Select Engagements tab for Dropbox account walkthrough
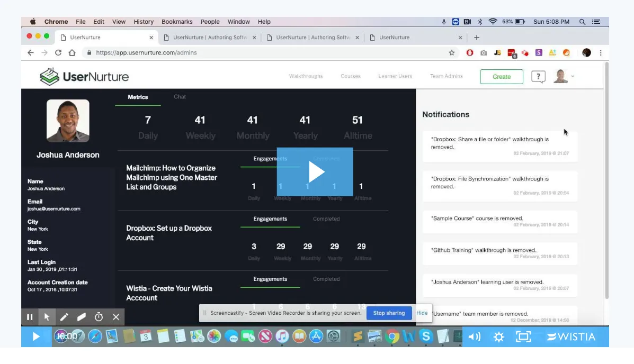This screenshot has height=364, width=634. (270, 219)
